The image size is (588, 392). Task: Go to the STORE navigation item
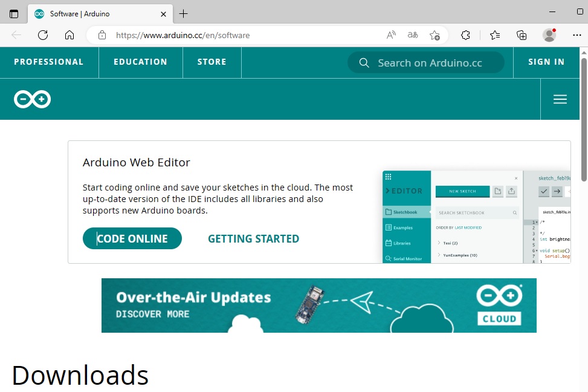point(212,62)
